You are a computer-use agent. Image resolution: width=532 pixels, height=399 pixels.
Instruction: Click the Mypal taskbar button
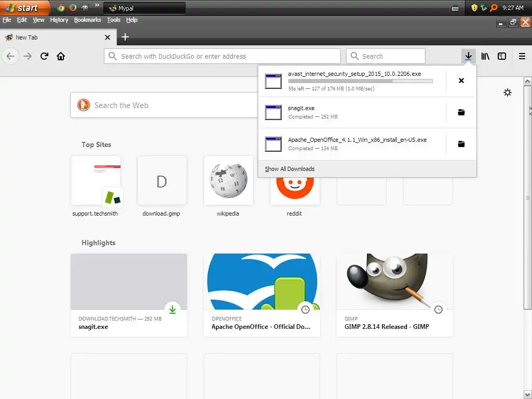144,8
